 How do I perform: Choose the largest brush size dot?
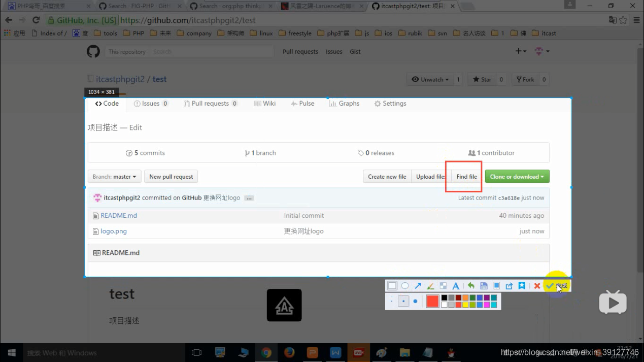coord(415,302)
